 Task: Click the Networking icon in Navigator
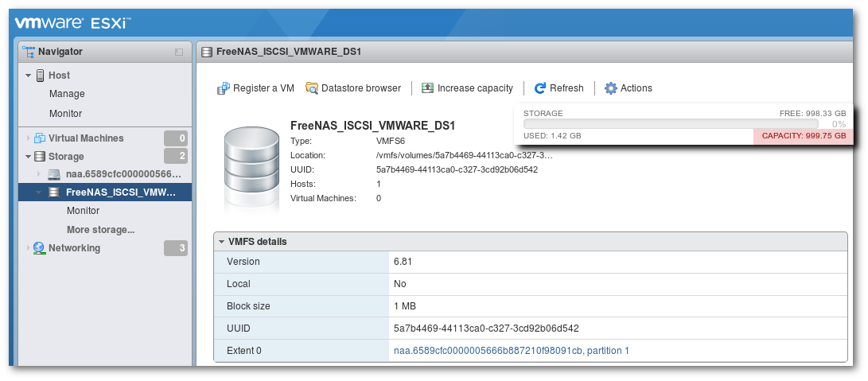click(x=39, y=248)
